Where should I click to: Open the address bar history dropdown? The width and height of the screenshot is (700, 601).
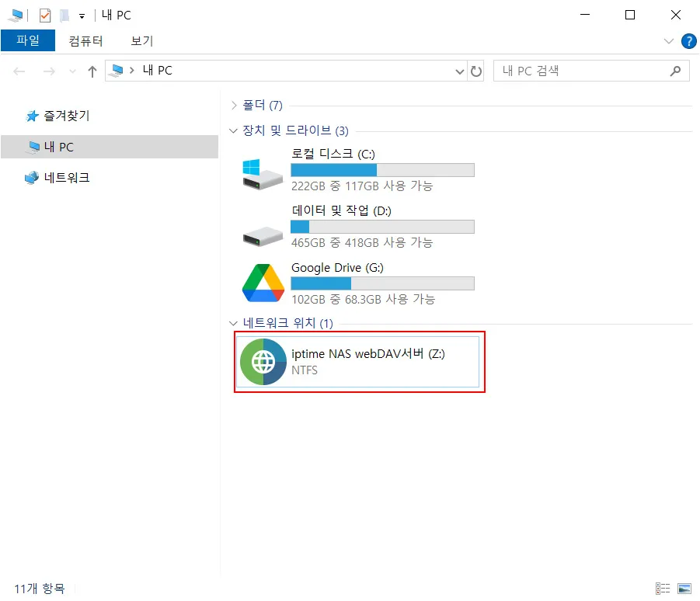(x=459, y=71)
